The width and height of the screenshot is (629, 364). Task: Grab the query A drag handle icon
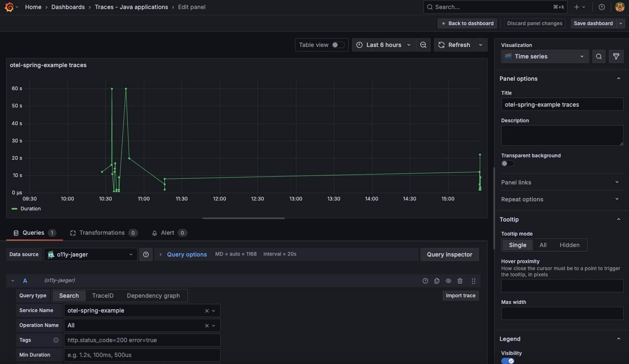coord(474,281)
